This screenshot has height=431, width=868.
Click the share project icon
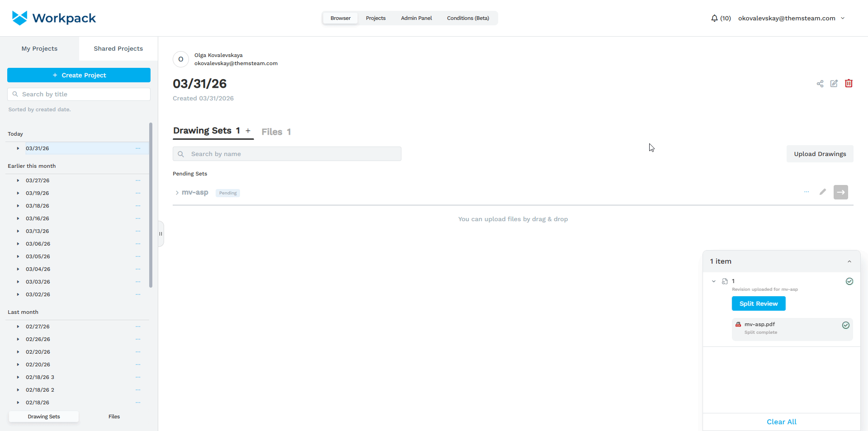[x=820, y=84]
